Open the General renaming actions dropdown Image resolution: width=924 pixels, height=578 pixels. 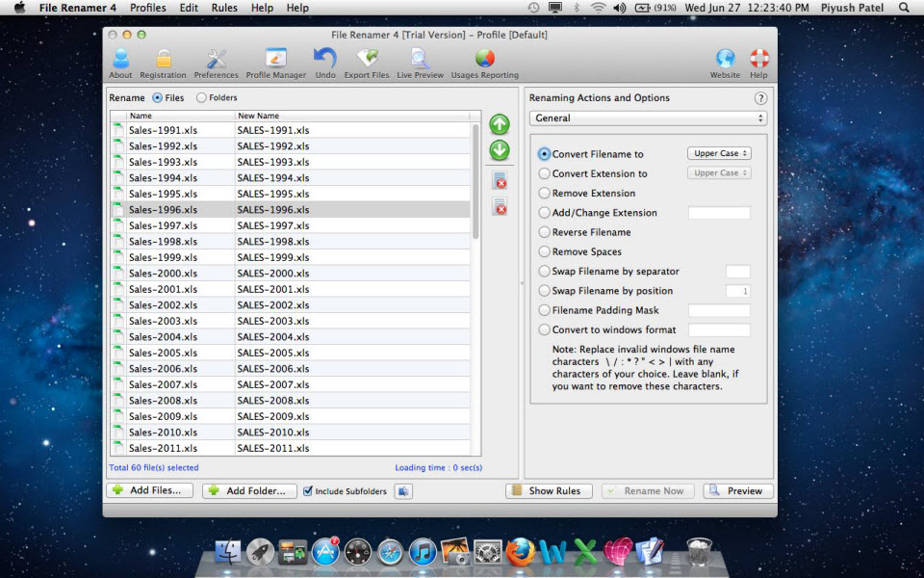click(648, 118)
